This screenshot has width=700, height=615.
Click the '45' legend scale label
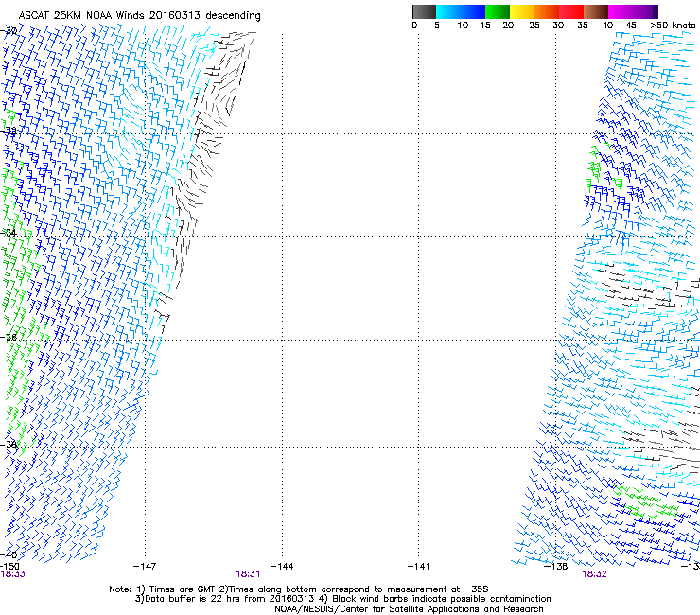point(631,25)
